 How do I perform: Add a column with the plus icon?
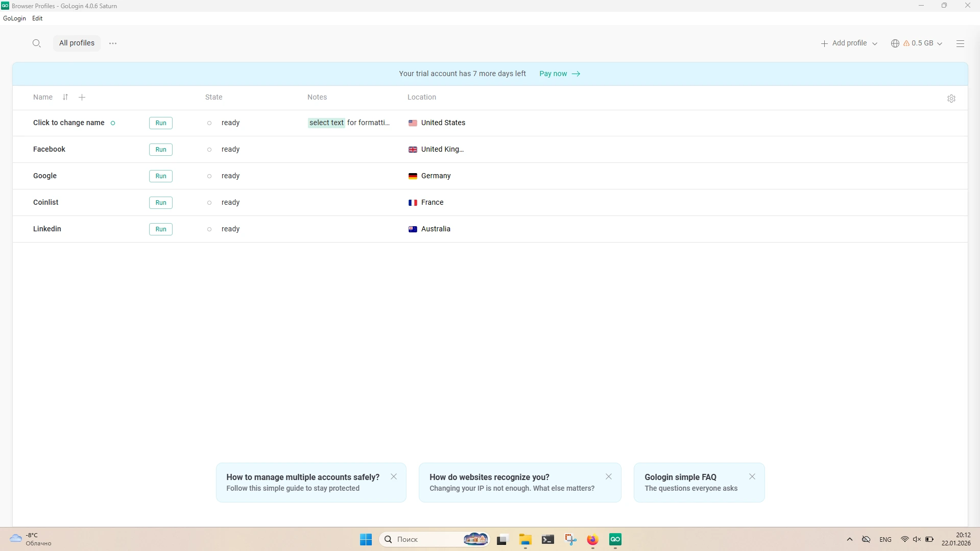(82, 97)
